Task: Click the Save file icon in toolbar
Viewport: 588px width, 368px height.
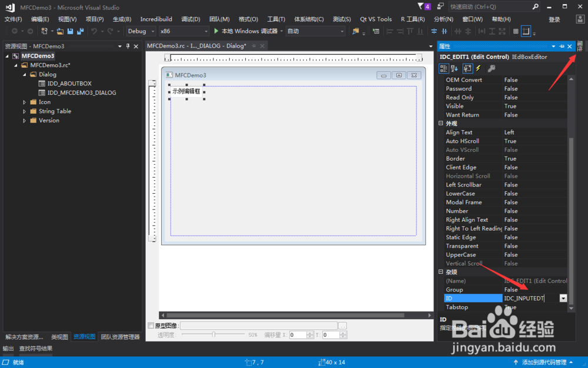Action: tap(70, 31)
